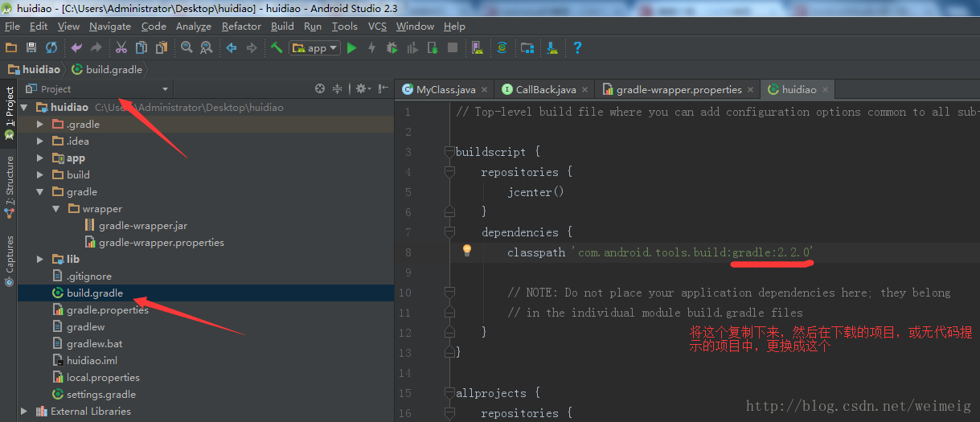
Task: Click the Open folder toolbar icon
Action: pos(11,48)
